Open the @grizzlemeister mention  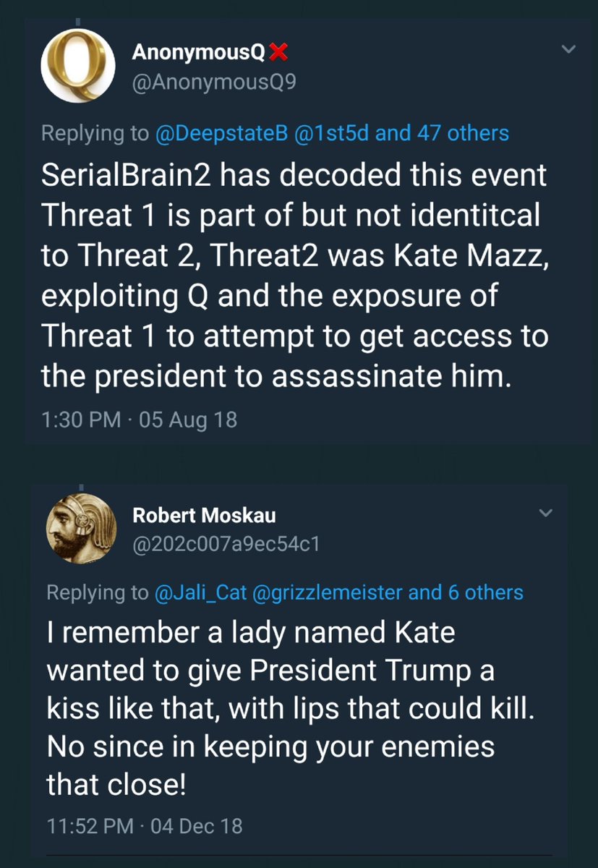coord(326,593)
